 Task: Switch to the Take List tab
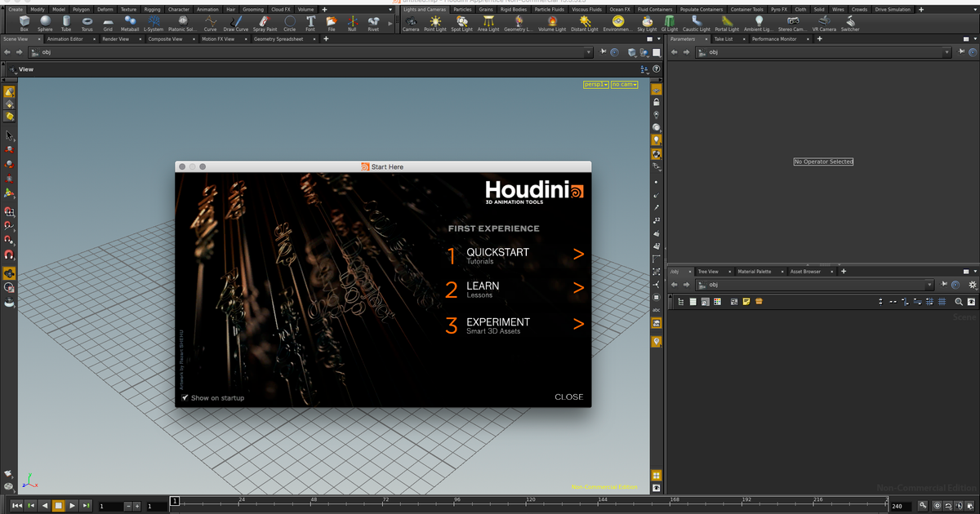(724, 38)
